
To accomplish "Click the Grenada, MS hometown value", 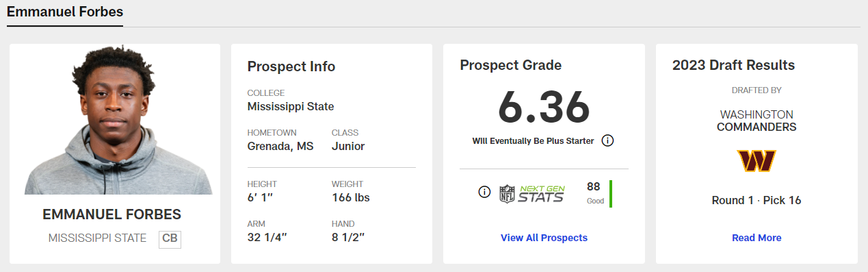I will point(280,146).
